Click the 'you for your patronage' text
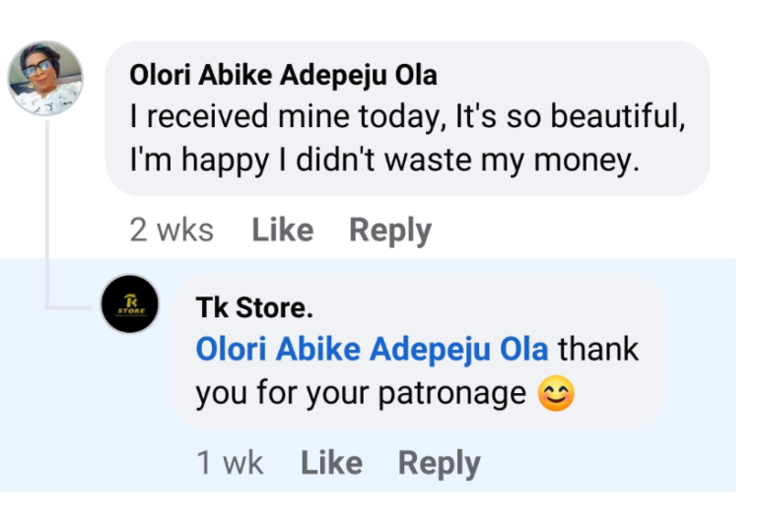Viewport: 757px width, 532px height. point(361,393)
